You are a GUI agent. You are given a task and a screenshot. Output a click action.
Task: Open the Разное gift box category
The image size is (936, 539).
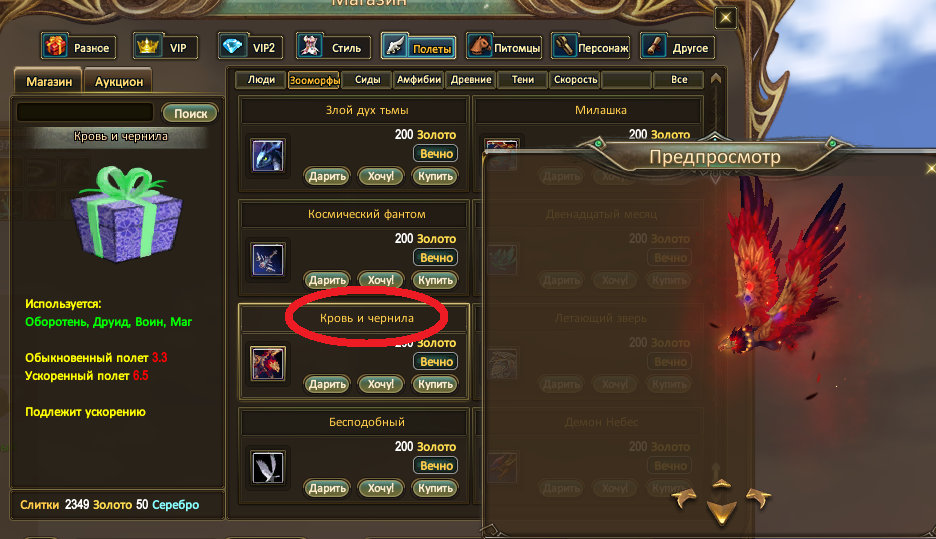78,47
